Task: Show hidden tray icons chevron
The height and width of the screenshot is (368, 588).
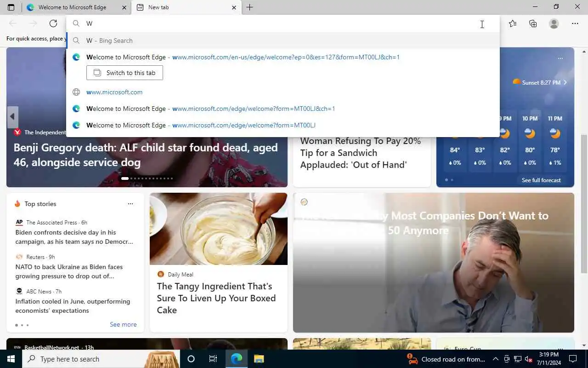Action: click(x=496, y=359)
